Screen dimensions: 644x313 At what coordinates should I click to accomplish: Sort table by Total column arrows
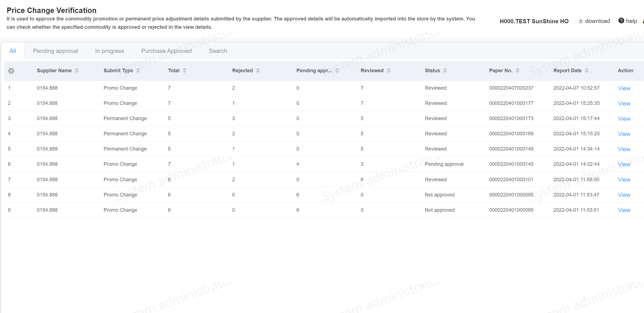tap(184, 71)
